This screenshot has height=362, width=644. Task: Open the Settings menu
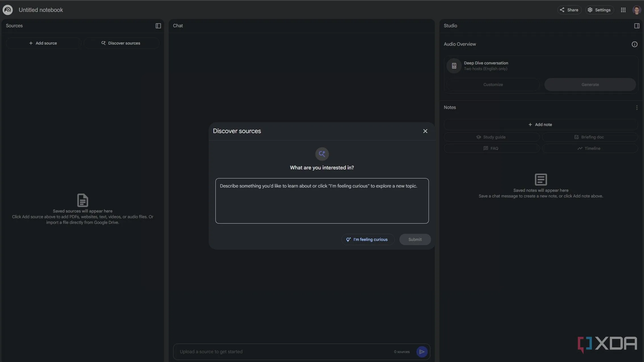click(599, 10)
